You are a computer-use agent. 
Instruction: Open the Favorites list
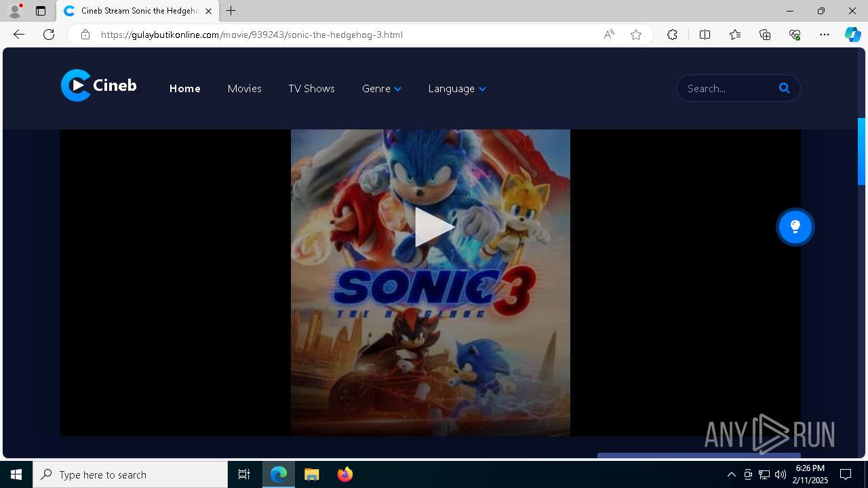[735, 35]
